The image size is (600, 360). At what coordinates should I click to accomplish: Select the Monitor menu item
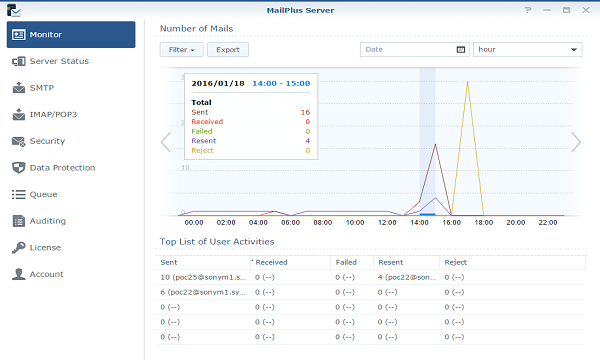pyautogui.click(x=71, y=34)
